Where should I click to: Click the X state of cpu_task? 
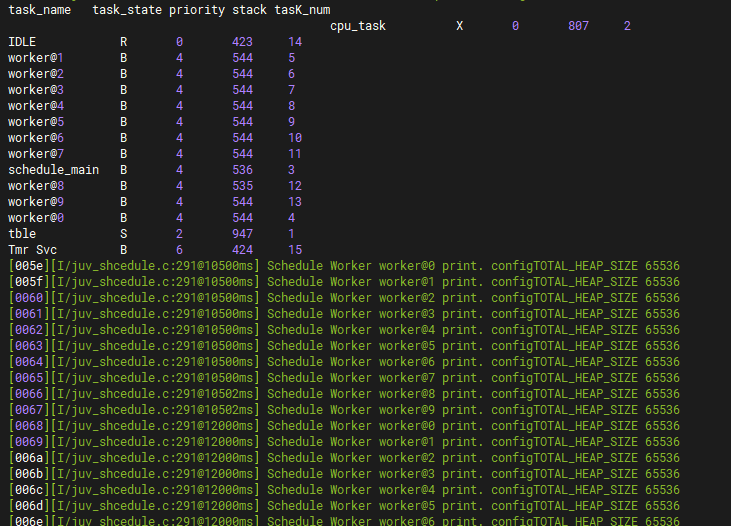pyautogui.click(x=459, y=26)
